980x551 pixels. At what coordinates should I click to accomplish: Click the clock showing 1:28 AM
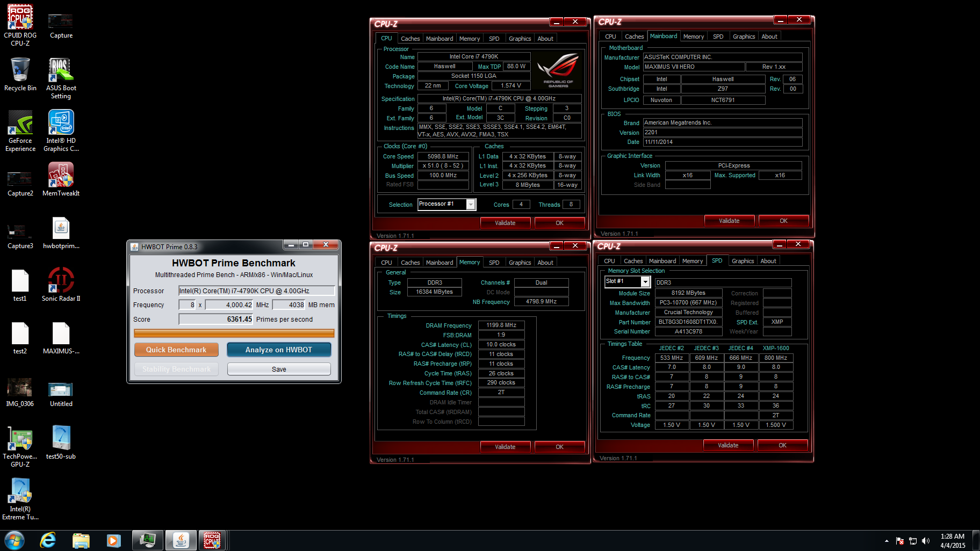pyautogui.click(x=953, y=536)
